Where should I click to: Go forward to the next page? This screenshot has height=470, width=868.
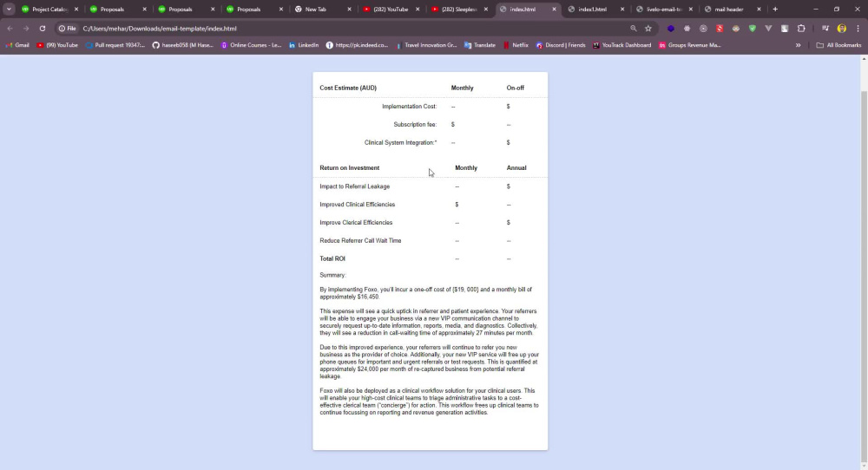click(26, 29)
